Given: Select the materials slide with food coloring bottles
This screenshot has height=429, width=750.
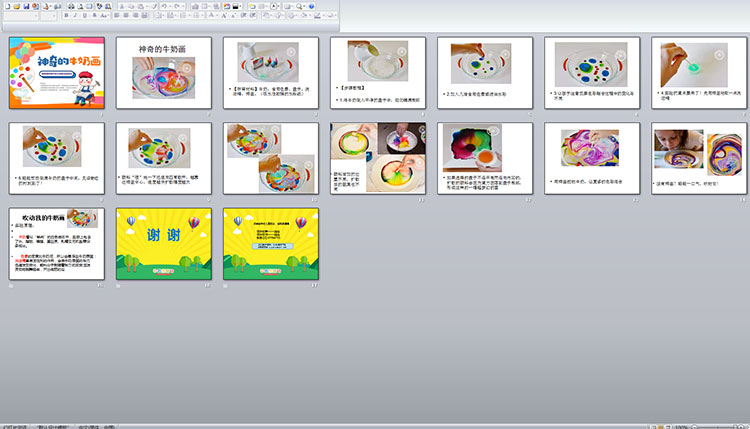Looking at the screenshot, I should [x=271, y=73].
